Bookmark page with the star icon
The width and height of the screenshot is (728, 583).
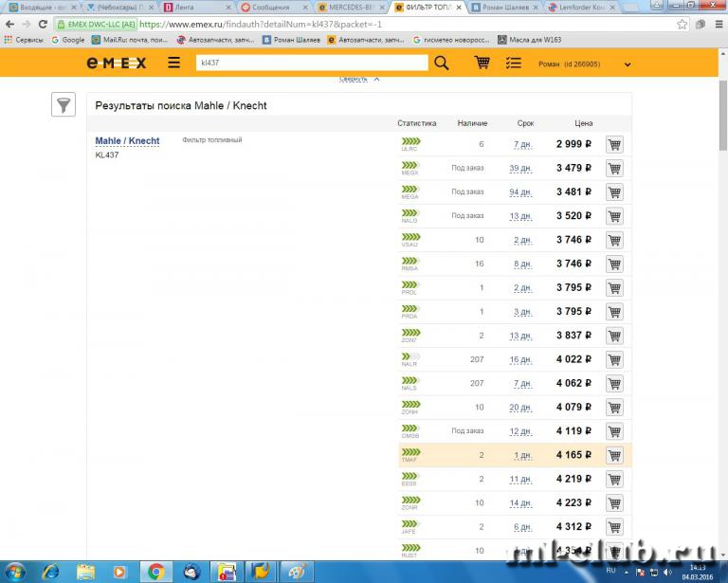coord(682,24)
